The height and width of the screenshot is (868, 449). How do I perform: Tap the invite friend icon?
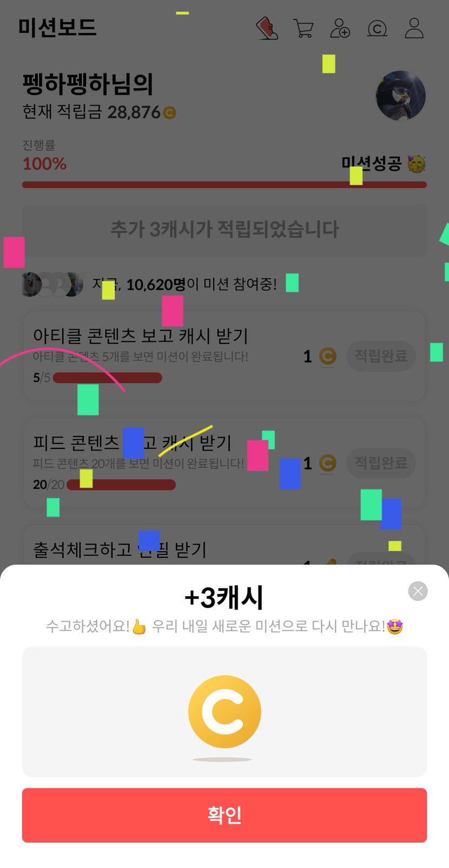(340, 28)
